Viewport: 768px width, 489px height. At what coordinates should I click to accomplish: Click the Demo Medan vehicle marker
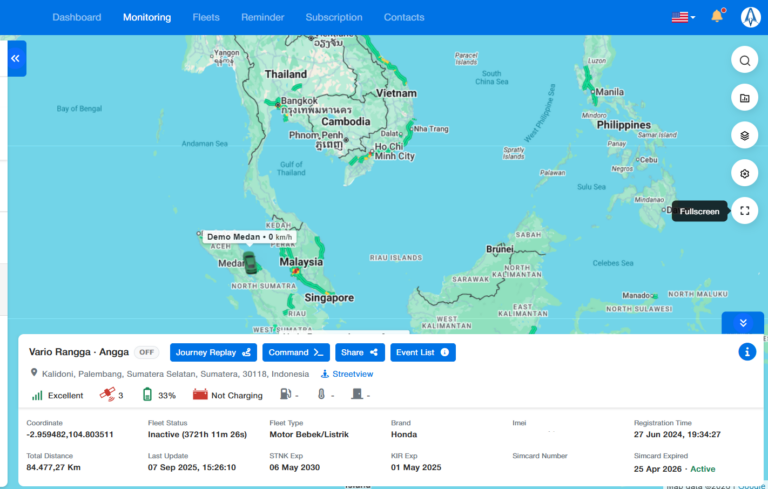249,262
